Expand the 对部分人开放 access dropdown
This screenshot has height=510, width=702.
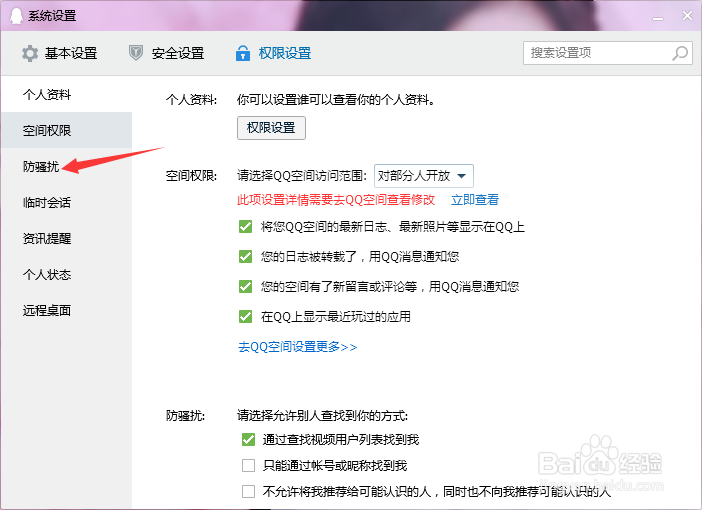424,176
